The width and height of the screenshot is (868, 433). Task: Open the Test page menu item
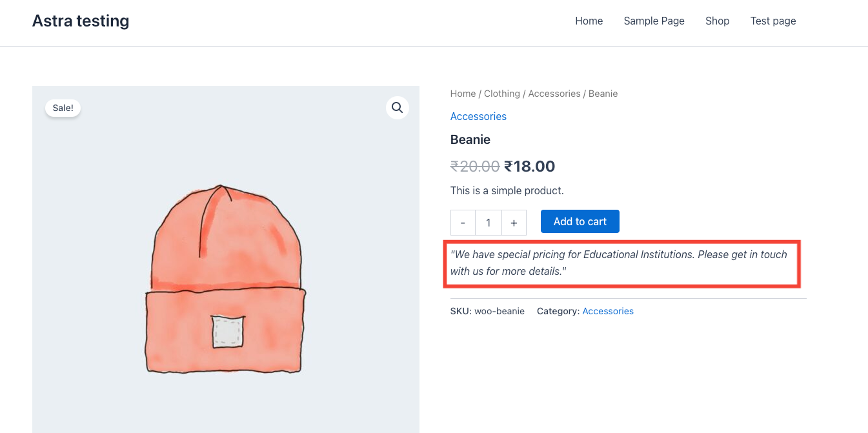tap(772, 21)
